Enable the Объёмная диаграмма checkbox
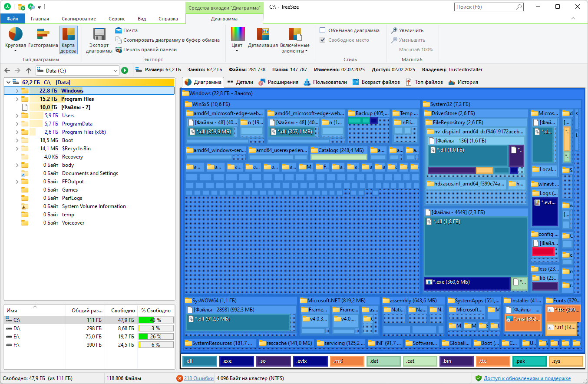 [x=323, y=30]
